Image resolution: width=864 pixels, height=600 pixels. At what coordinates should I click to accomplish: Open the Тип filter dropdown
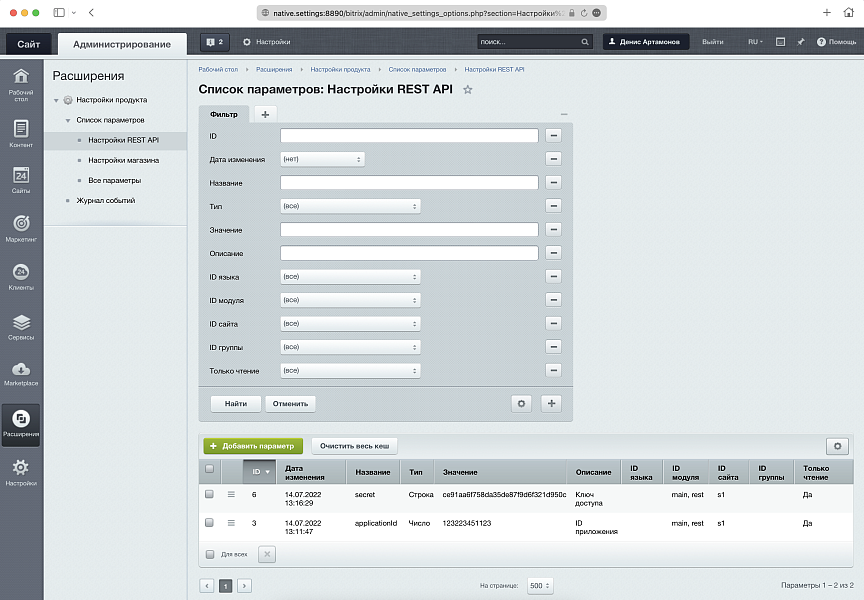(x=350, y=206)
